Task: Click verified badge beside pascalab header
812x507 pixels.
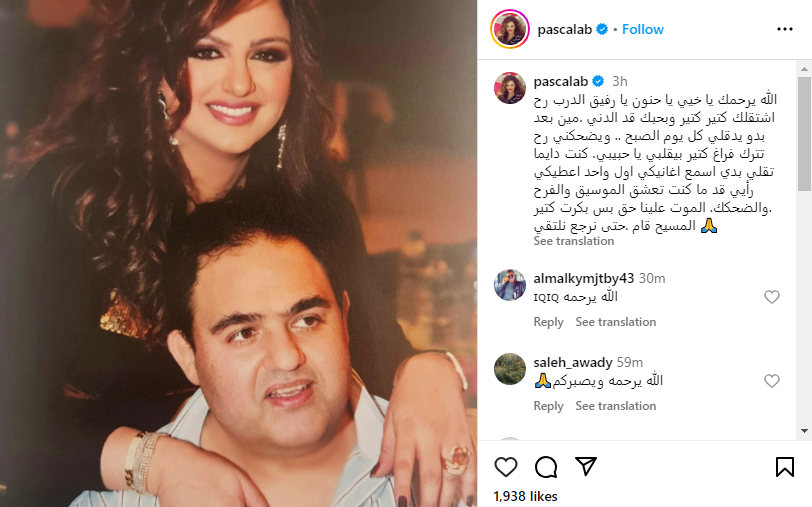Action: 602,30
